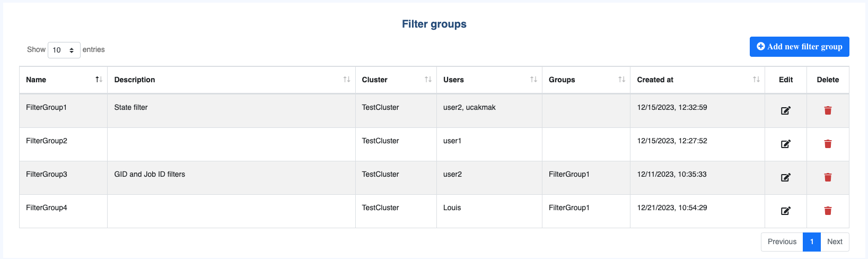Open the Show entries dropdown
This screenshot has height=259, width=868.
click(x=64, y=50)
